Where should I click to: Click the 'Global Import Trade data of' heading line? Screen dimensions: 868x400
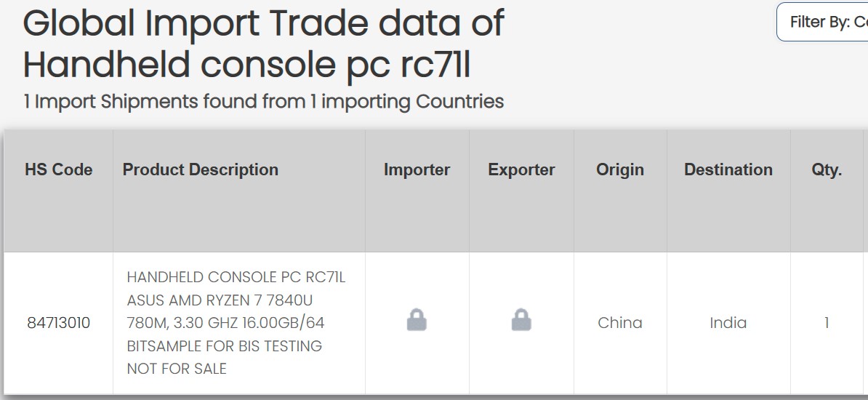click(263, 23)
